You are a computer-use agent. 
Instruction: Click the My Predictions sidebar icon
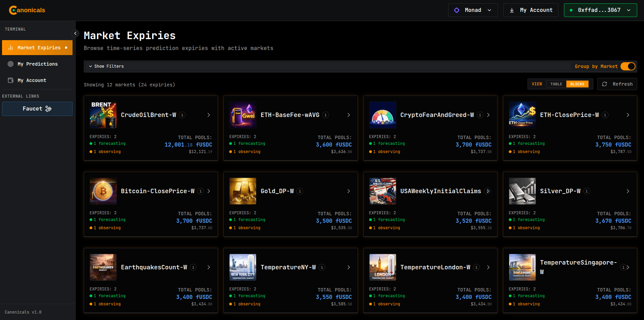click(10, 64)
